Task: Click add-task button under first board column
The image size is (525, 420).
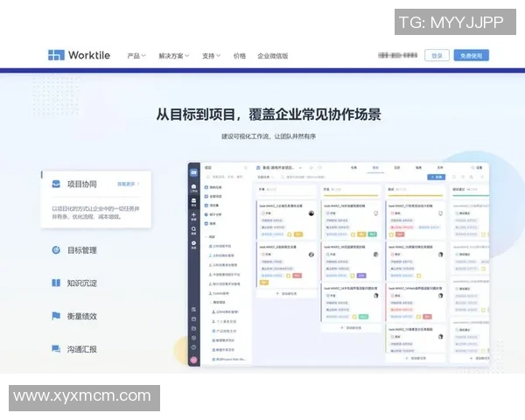Action: tap(286, 293)
